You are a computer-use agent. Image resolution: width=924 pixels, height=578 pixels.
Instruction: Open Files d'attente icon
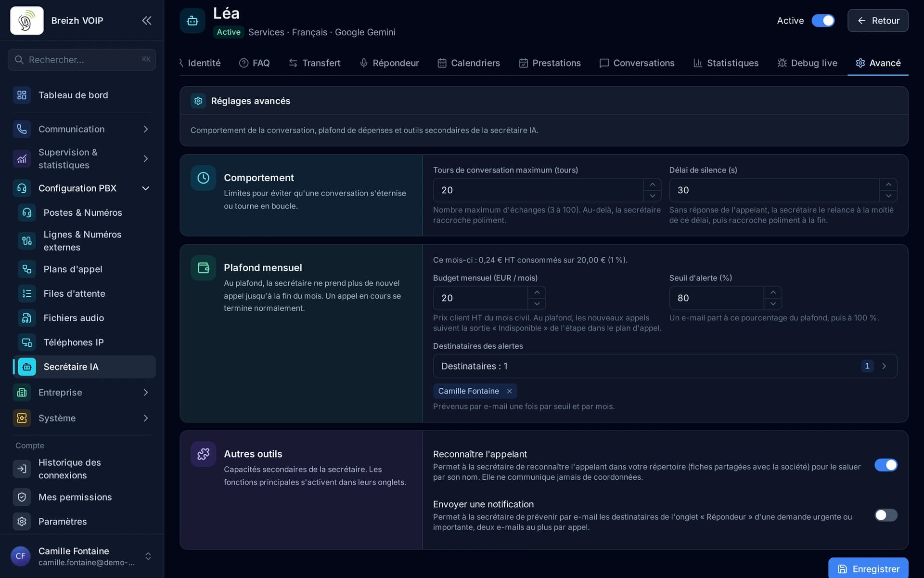pos(27,293)
